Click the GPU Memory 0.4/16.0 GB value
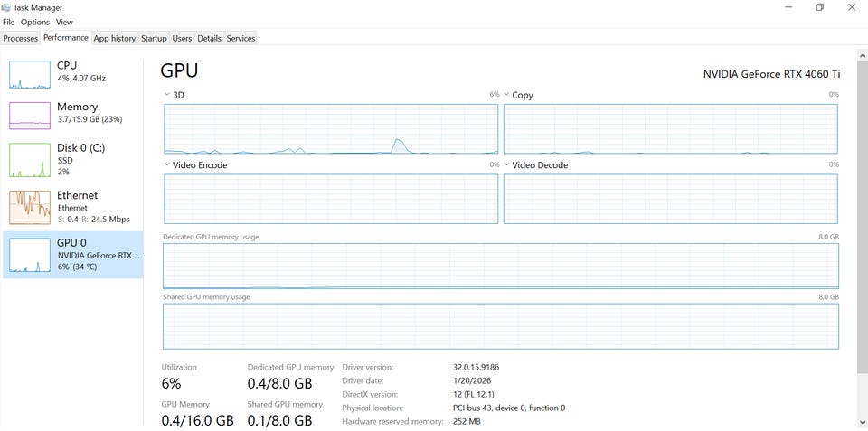The height and width of the screenshot is (431, 868). (198, 420)
